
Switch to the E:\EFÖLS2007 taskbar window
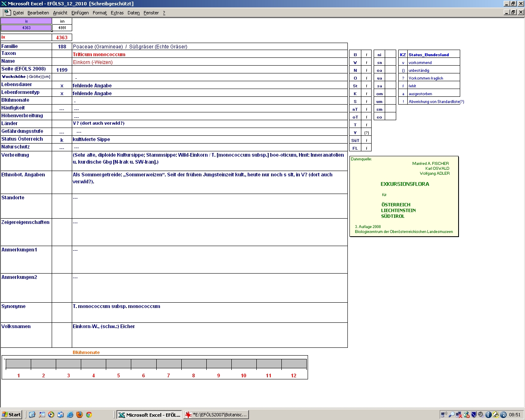216,415
